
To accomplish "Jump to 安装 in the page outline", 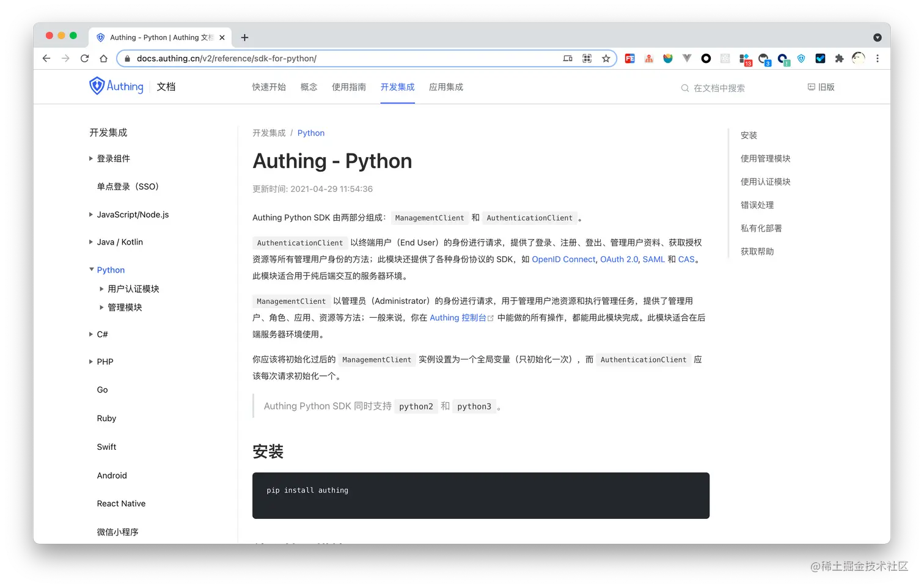I will click(749, 136).
